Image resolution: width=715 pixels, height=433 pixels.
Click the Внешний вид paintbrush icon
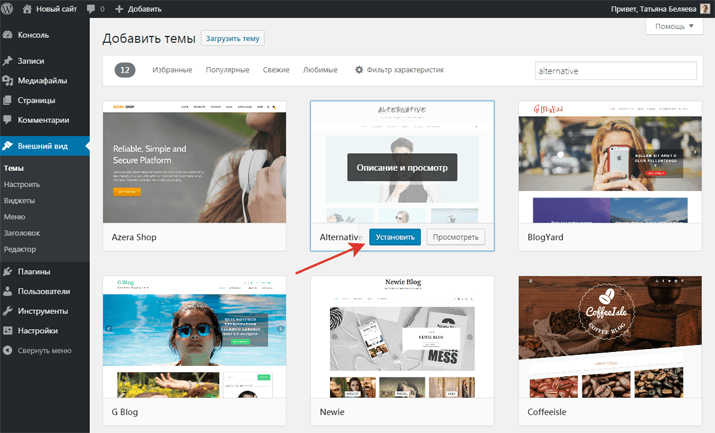click(7, 146)
